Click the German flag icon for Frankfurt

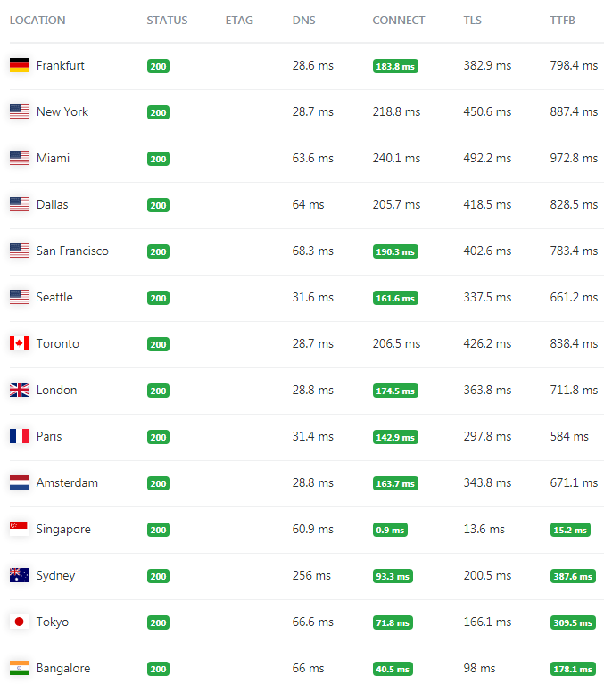(19, 65)
